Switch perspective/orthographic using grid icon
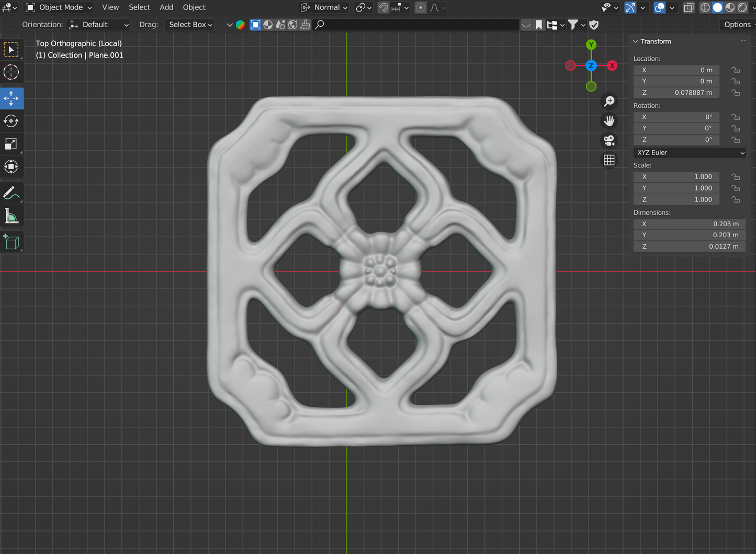Screen dimensions: 756x554 609,160
